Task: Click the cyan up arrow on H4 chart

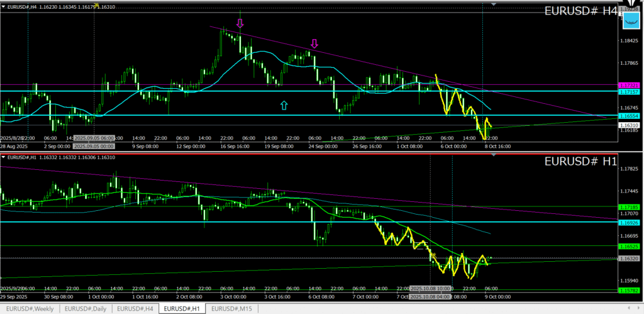Action: tap(284, 105)
